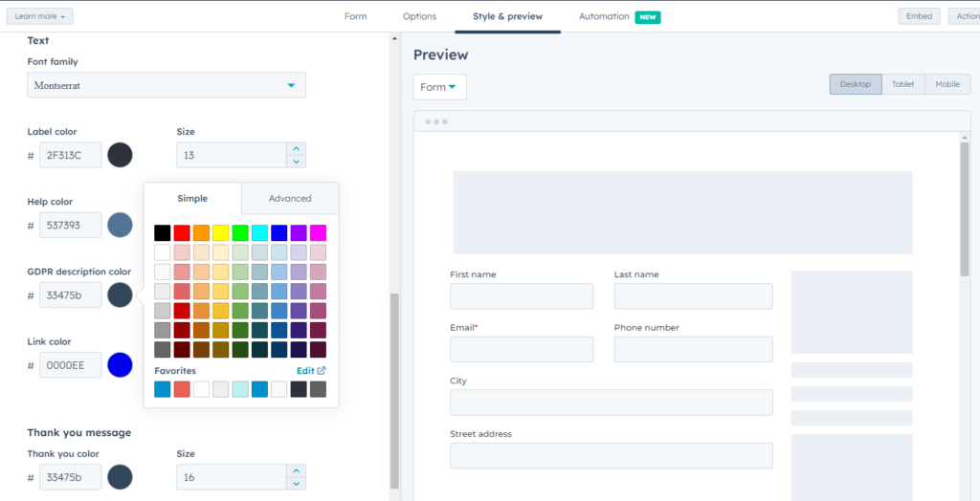Increase the Label size stepper
This screenshot has width=980, height=501.
coord(296,149)
